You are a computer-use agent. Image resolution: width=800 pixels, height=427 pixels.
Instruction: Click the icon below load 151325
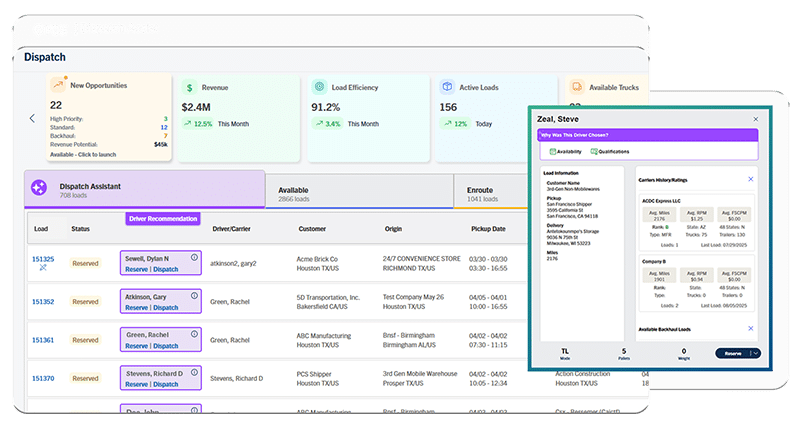[43, 267]
